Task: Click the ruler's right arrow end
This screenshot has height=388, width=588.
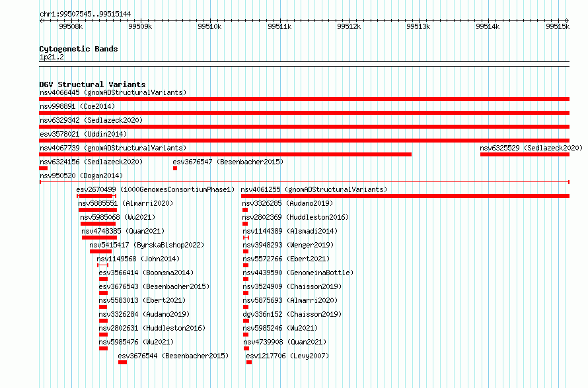Action: pyautogui.click(x=567, y=21)
